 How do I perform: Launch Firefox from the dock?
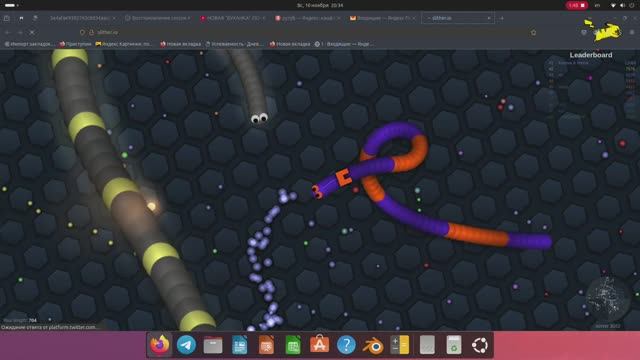tap(159, 345)
